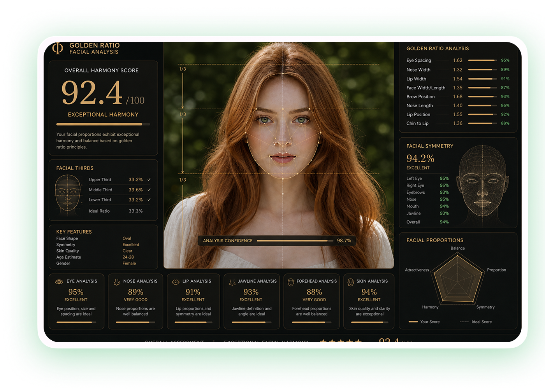Click the face icon in Skin Analysis card
The image size is (545, 392).
(350, 282)
